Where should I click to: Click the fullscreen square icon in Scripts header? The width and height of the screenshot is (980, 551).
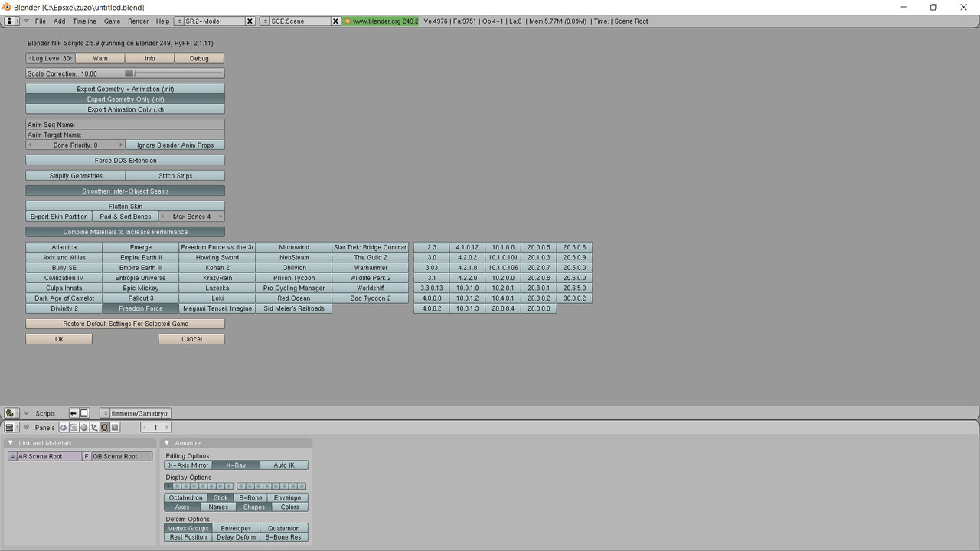pos(84,413)
